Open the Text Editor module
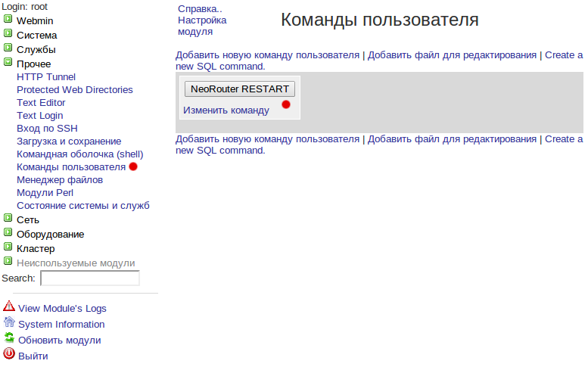The image size is (588, 367). (41, 103)
